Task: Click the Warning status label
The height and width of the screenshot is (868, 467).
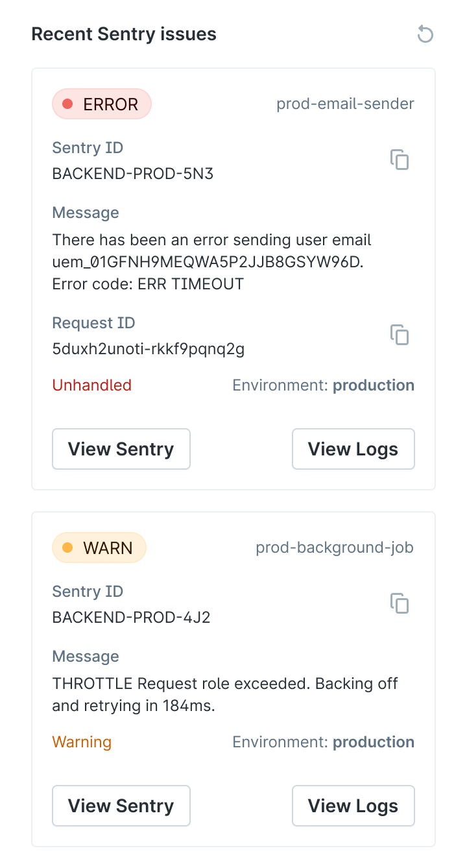Action: coord(82,741)
